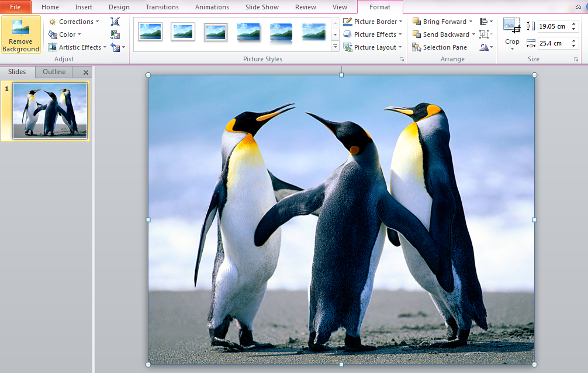Apply the first picture style thumbnail

150,32
